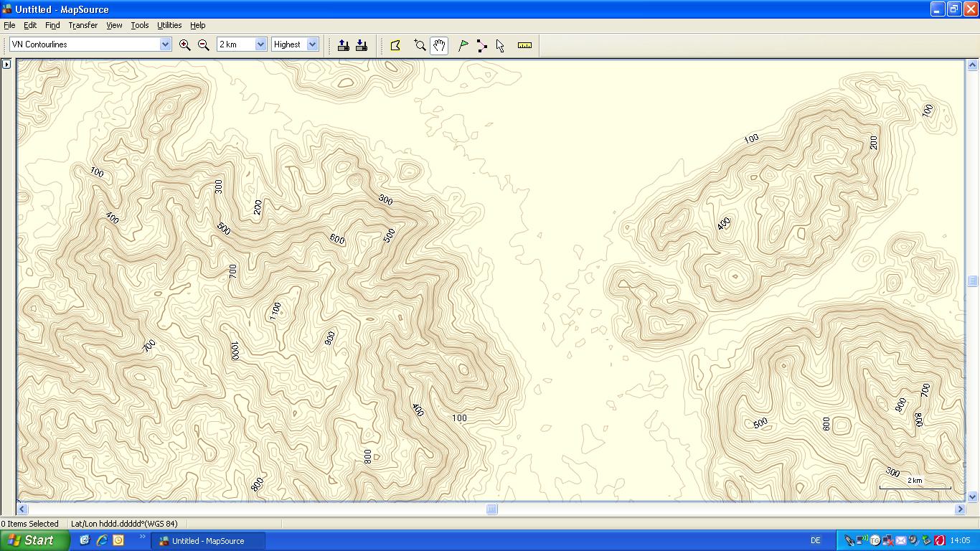The width and height of the screenshot is (980, 551).
Task: Open the View menu
Action: point(114,25)
